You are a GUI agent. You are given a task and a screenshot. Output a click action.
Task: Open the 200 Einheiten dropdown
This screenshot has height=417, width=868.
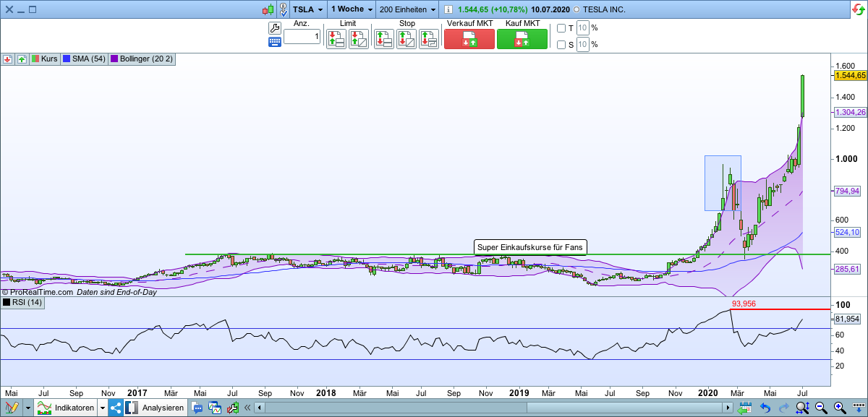pyautogui.click(x=405, y=9)
